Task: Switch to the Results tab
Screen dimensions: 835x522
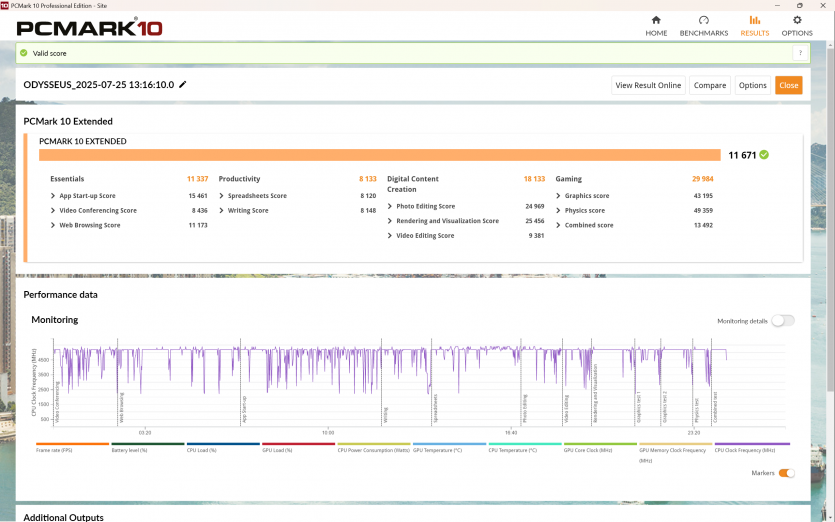Action: (754, 25)
